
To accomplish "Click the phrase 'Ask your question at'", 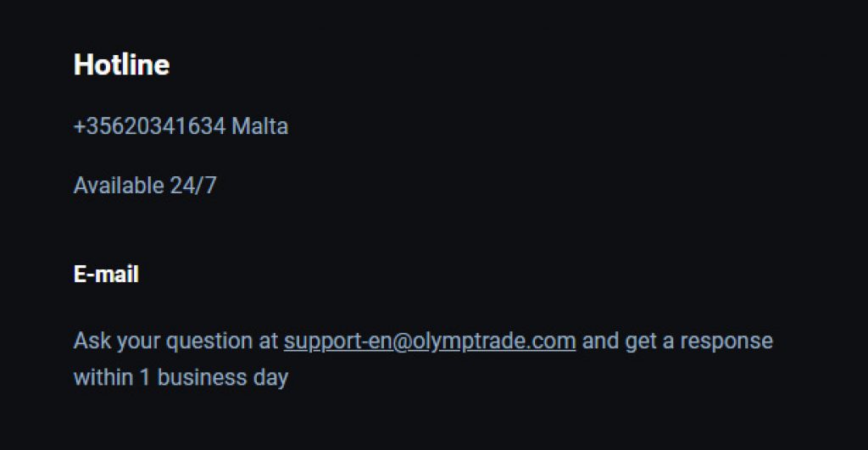I will click(175, 342).
